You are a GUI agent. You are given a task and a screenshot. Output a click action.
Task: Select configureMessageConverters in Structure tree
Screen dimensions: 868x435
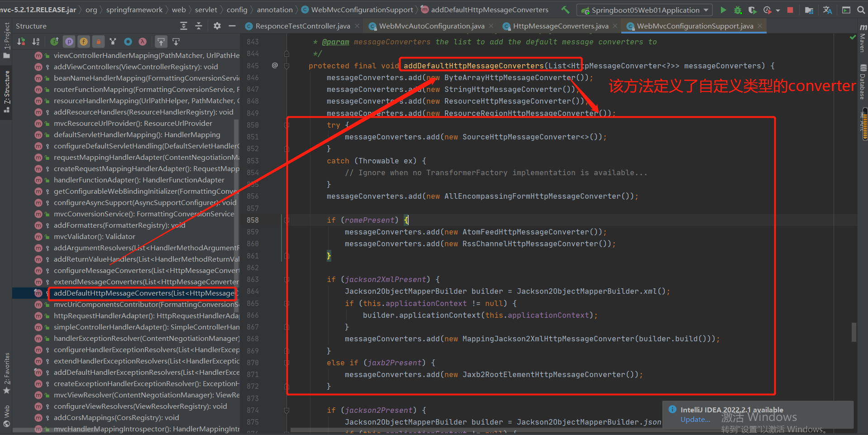[x=146, y=270]
